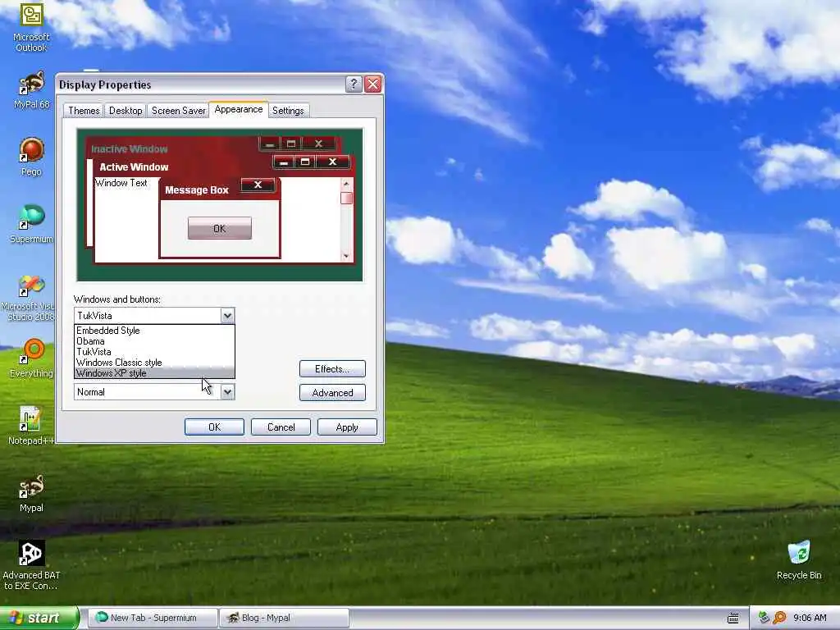Select Windows XP style option
The height and width of the screenshot is (630, 840).
click(154, 373)
